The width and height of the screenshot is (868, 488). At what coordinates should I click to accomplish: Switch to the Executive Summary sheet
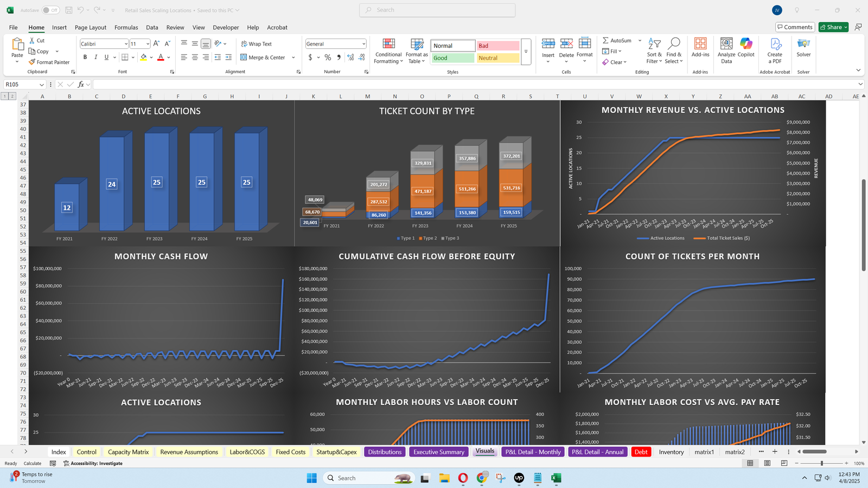coord(438,452)
